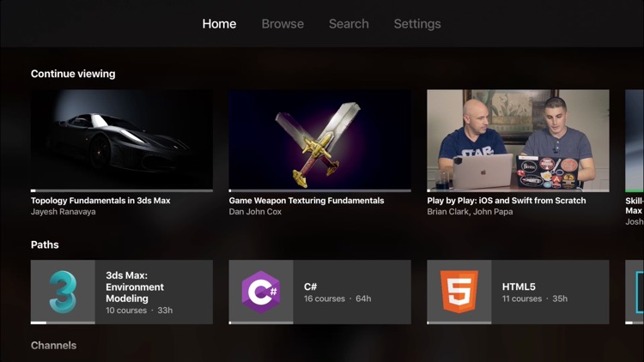Click the C# path hexagon icon

261,292
